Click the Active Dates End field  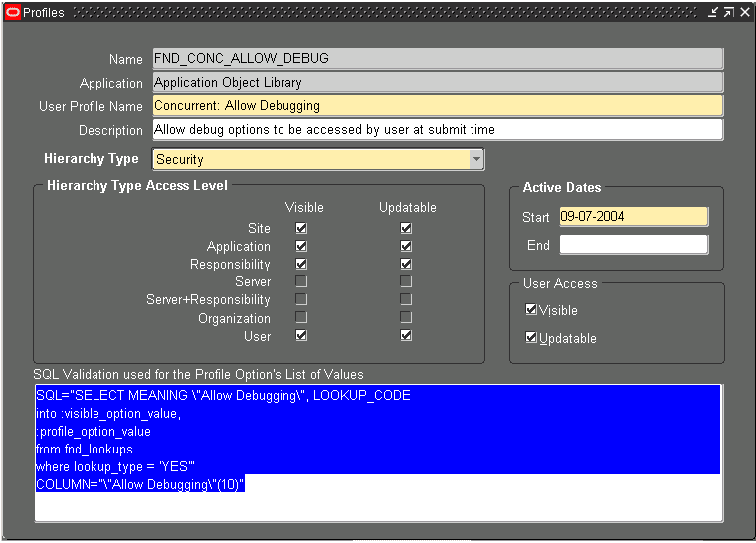point(634,245)
